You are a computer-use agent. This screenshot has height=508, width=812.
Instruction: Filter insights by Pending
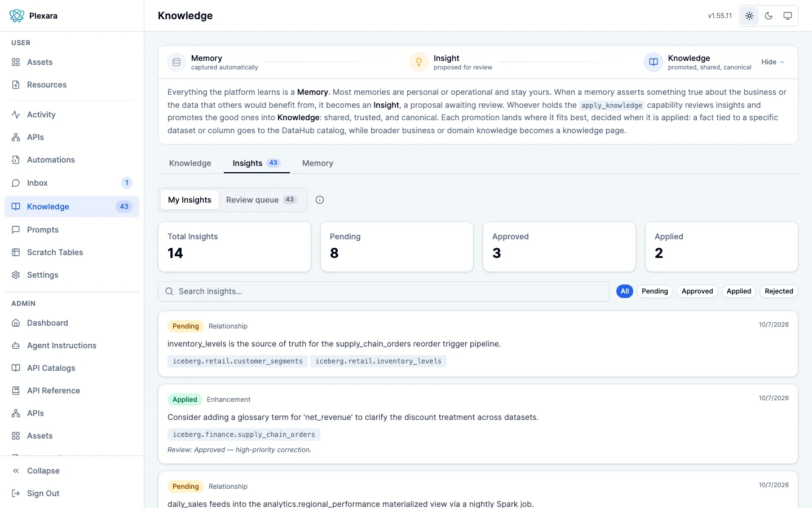coord(655,291)
